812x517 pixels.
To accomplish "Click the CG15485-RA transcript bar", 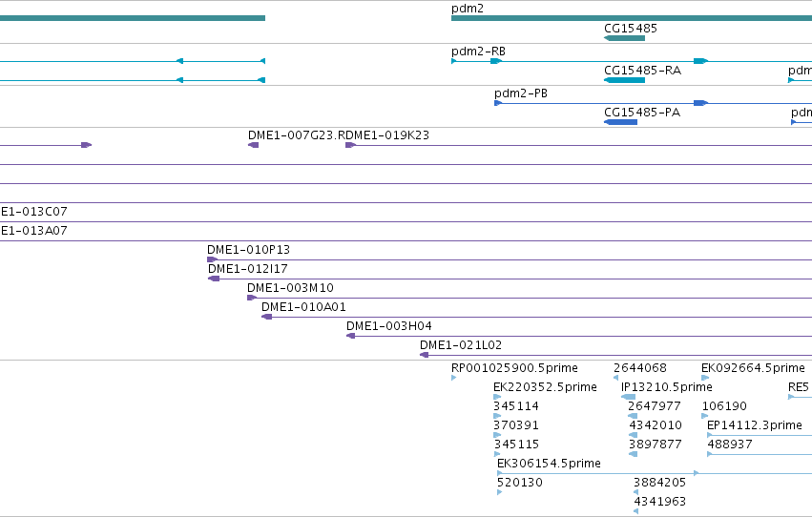I will pyautogui.click(x=624, y=80).
